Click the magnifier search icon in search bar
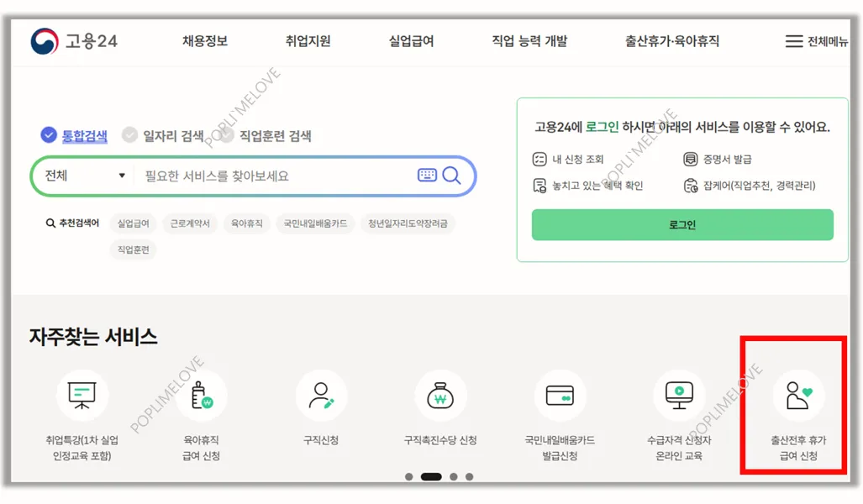The image size is (863, 504). coord(451,176)
